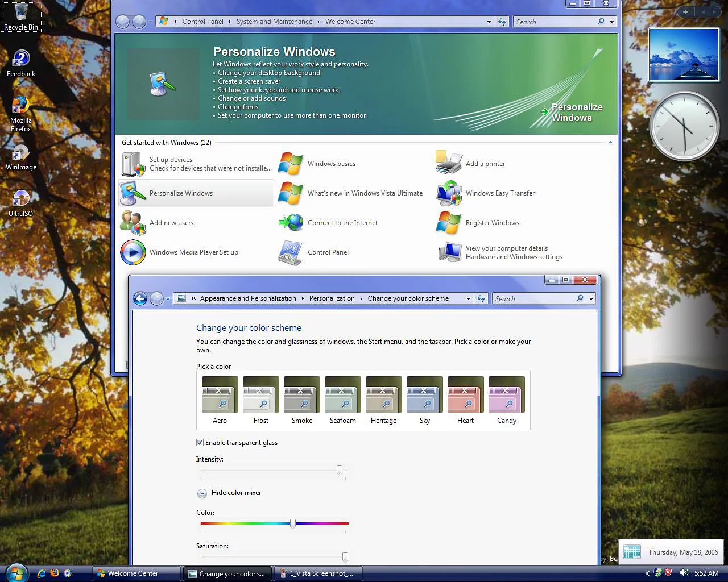Screen dimensions: 728x582
Task: Click the Color hue slider handle
Action: (293, 523)
